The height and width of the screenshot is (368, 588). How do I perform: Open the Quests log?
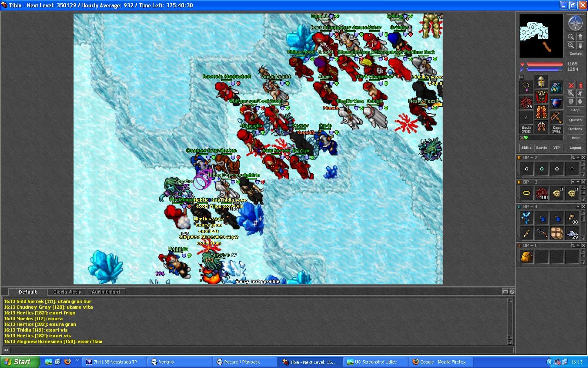point(575,120)
